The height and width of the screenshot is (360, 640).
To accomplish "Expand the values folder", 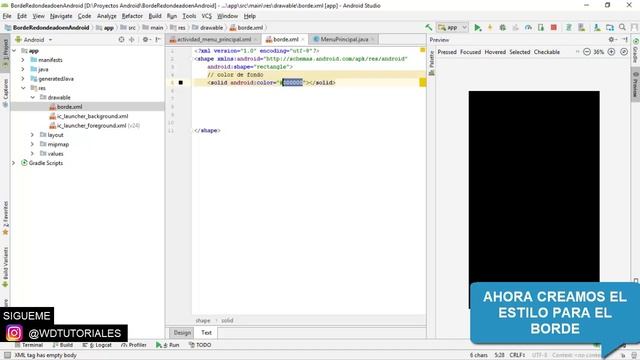I will (x=33, y=153).
